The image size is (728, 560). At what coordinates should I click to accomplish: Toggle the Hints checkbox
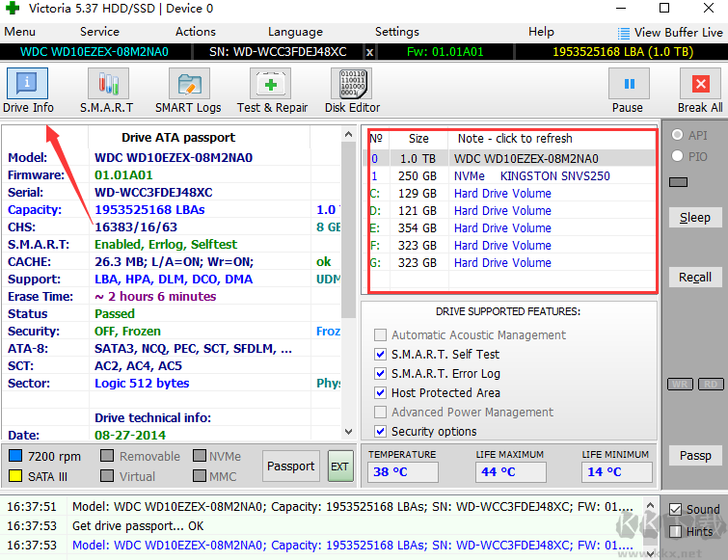[676, 531]
